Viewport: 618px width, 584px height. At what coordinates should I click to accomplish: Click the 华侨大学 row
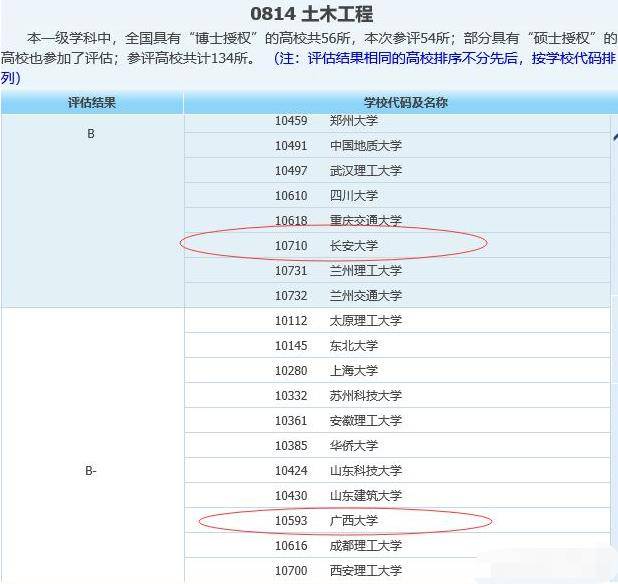[397, 445]
